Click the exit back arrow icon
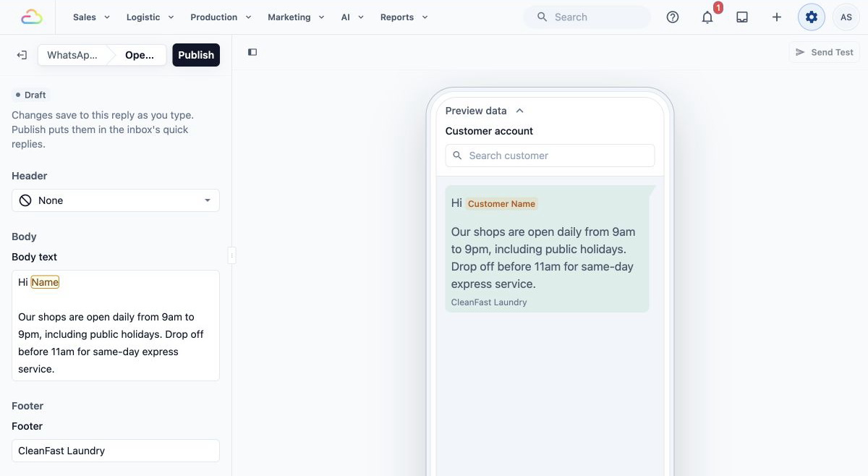868x476 pixels. 22,55
